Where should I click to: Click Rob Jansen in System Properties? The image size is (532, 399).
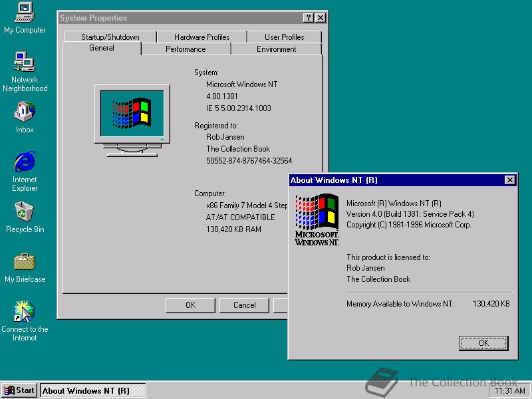pyautogui.click(x=225, y=137)
